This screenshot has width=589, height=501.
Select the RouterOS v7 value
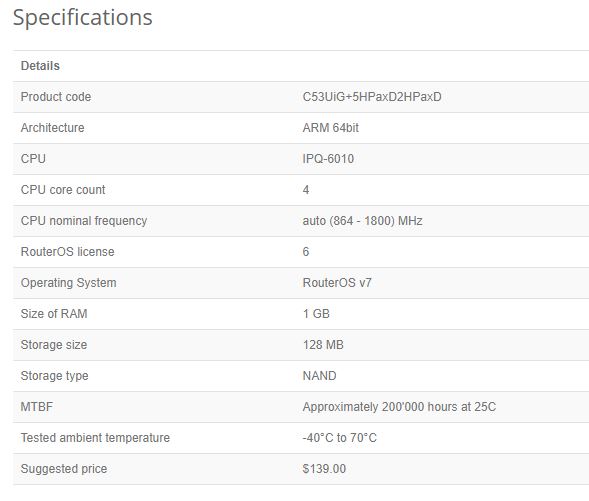point(337,283)
